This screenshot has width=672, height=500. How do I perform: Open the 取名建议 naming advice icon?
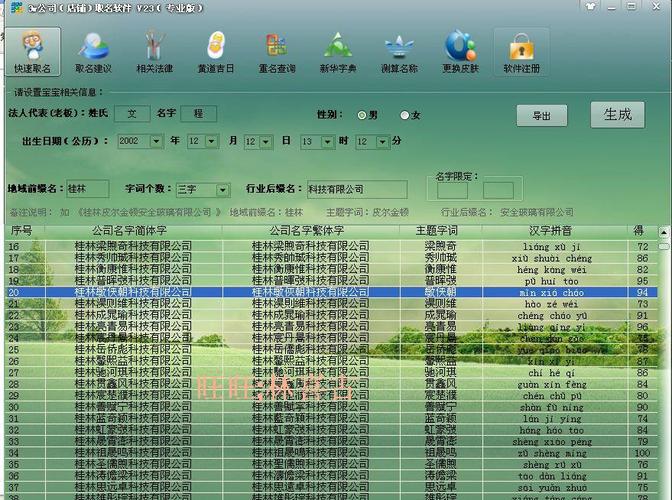[x=93, y=51]
